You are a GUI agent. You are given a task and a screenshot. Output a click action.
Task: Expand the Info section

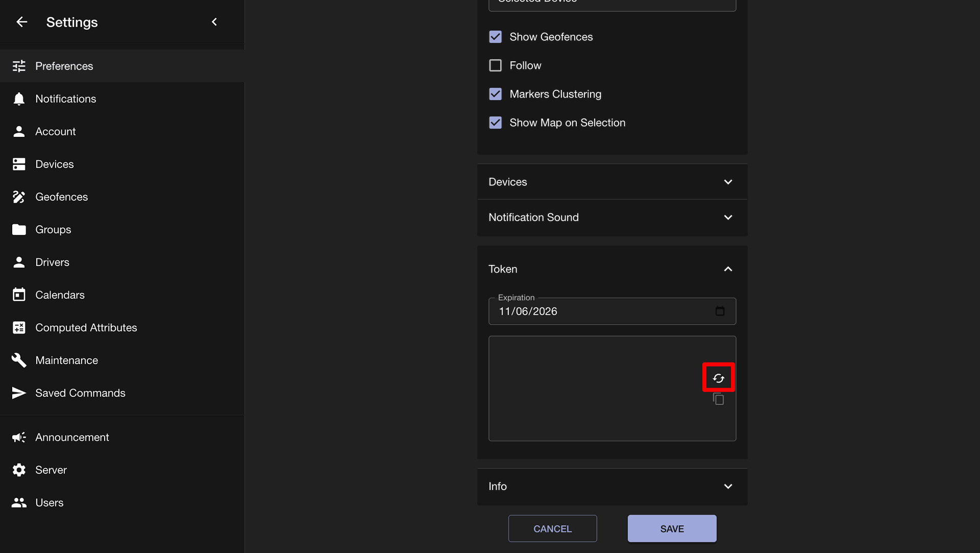[x=612, y=487]
